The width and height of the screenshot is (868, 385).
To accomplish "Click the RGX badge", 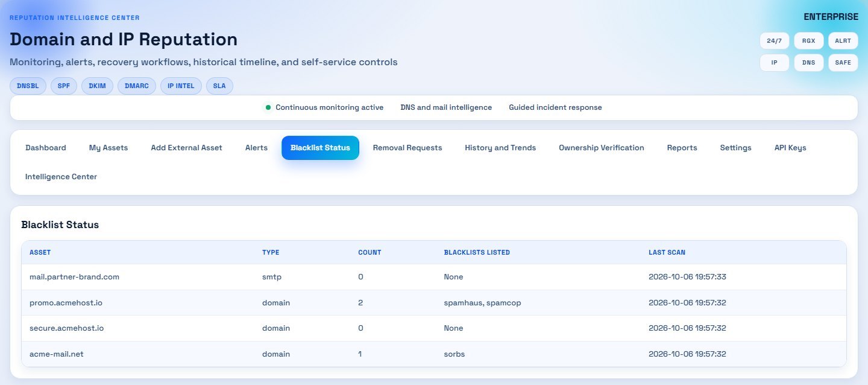I will click(809, 41).
